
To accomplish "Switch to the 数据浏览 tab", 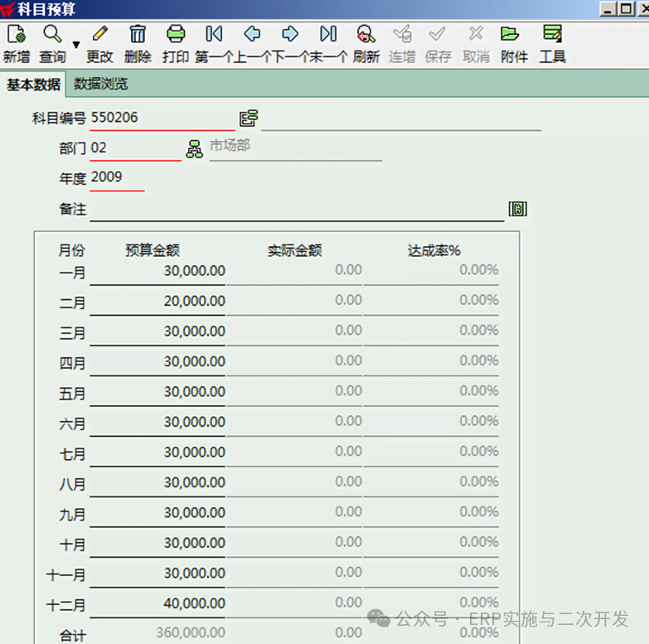I will (100, 84).
